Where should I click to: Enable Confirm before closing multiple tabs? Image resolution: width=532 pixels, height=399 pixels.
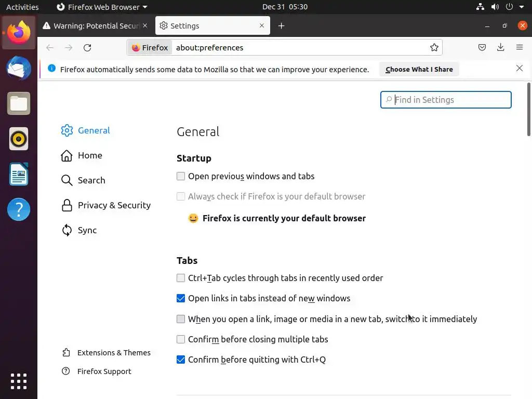click(x=181, y=340)
